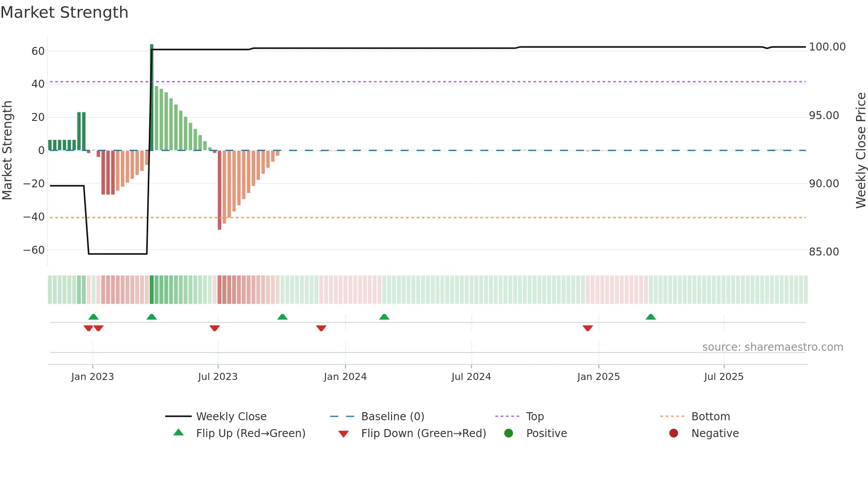Image resolution: width=868 pixels, height=488 pixels.
Task: Click the Weekly Close legend entry
Action: coord(216,416)
